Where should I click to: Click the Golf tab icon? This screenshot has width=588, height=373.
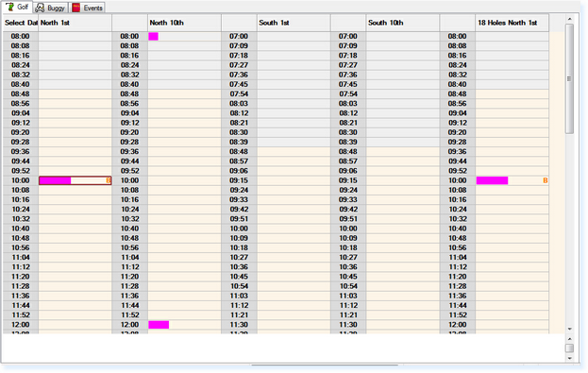pos(10,8)
